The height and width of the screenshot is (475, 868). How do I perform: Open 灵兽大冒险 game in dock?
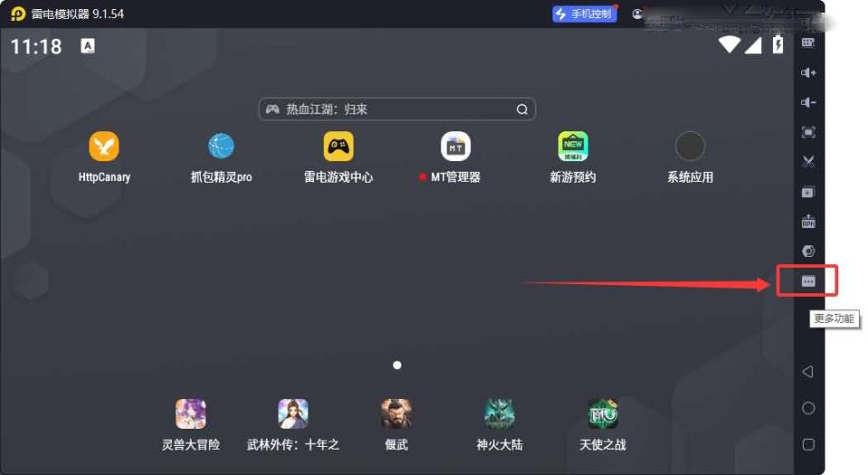(x=191, y=414)
